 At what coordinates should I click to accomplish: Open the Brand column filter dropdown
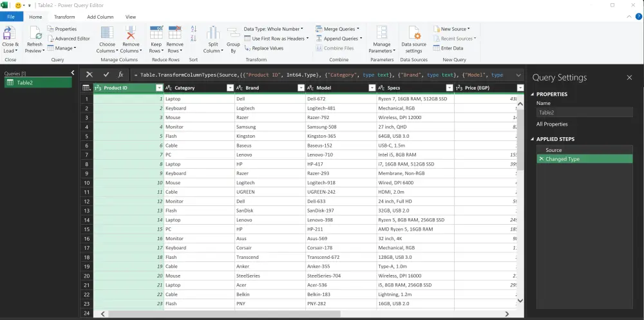(x=301, y=88)
